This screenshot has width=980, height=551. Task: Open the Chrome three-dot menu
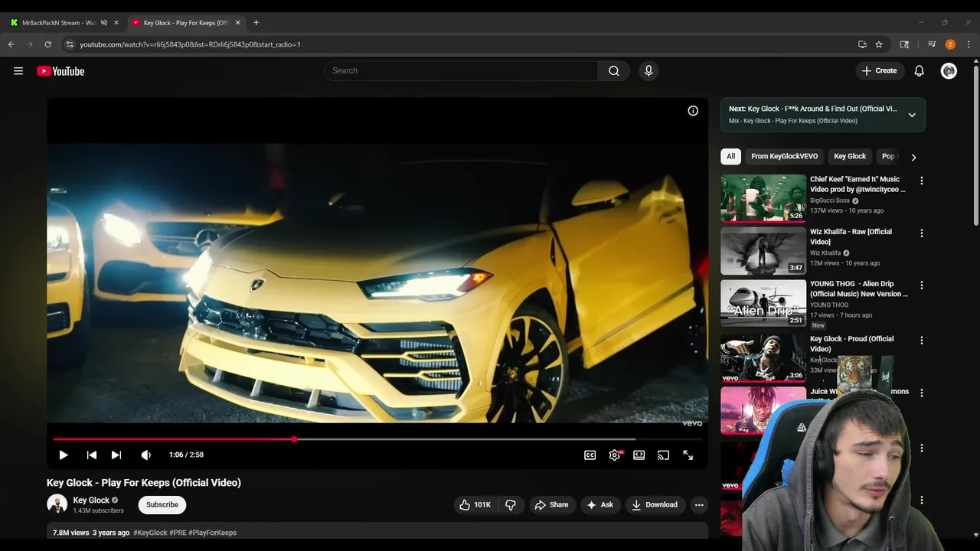969,44
